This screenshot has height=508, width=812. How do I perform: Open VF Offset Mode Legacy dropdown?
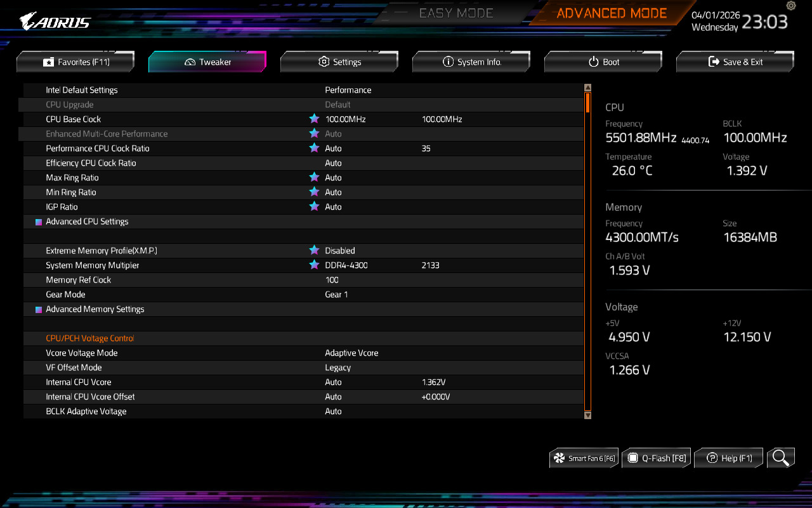[x=337, y=368]
